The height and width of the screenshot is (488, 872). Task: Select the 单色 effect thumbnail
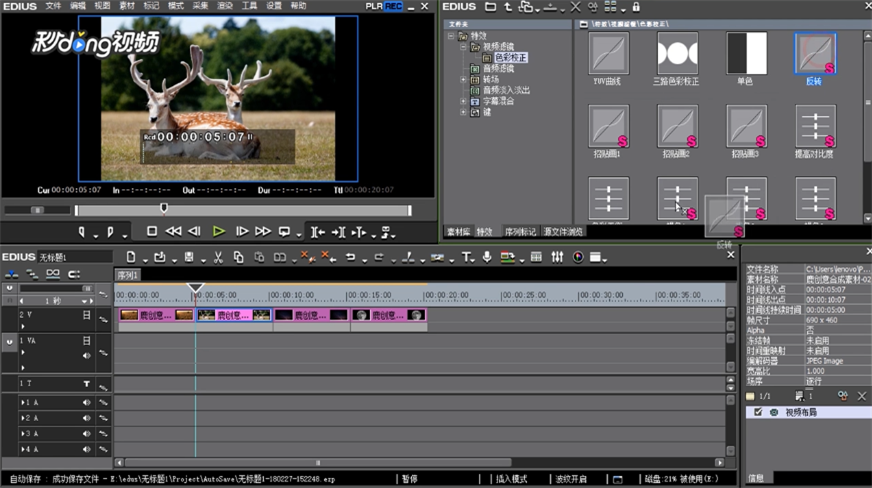coord(746,53)
